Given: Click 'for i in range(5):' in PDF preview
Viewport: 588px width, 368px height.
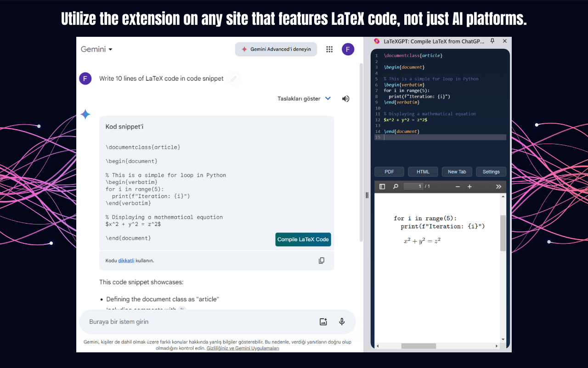Looking at the screenshot, I should [425, 218].
